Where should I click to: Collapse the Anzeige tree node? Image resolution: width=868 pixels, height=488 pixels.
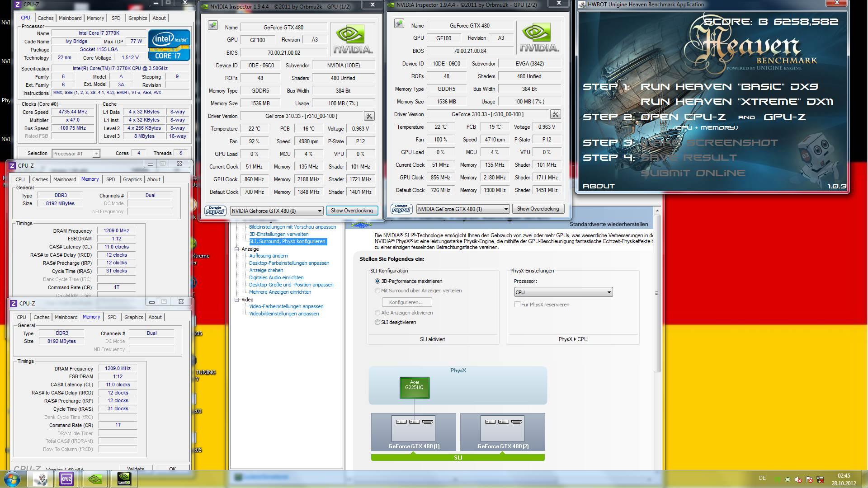click(x=236, y=249)
